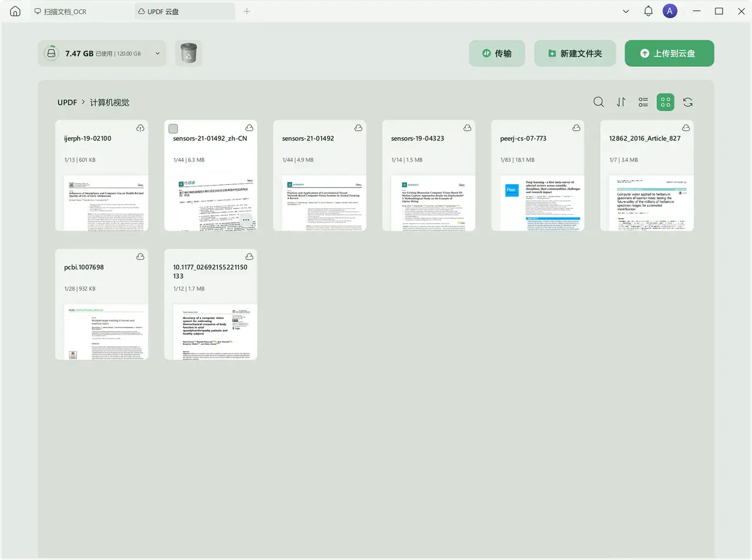Click the search magnifier icon
This screenshot has height=560, width=752.
tap(599, 102)
